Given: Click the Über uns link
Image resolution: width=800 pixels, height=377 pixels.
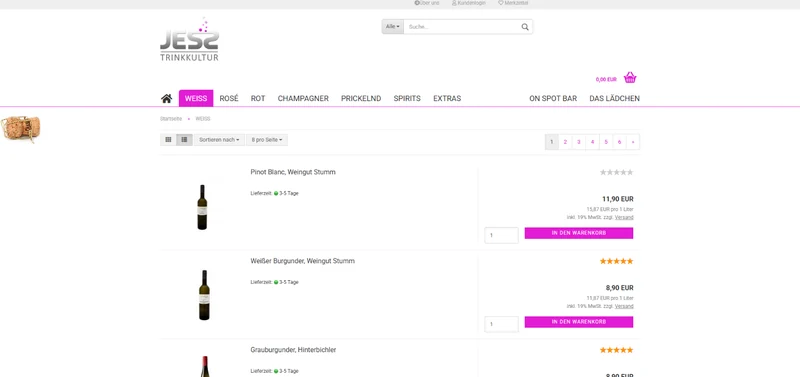Looking at the screenshot, I should (427, 3).
